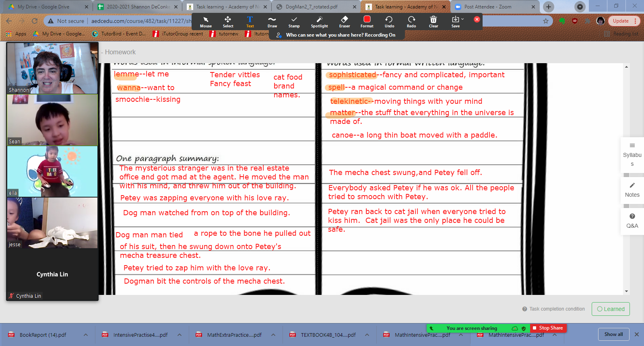Open the Syllabus side panel

(x=632, y=155)
